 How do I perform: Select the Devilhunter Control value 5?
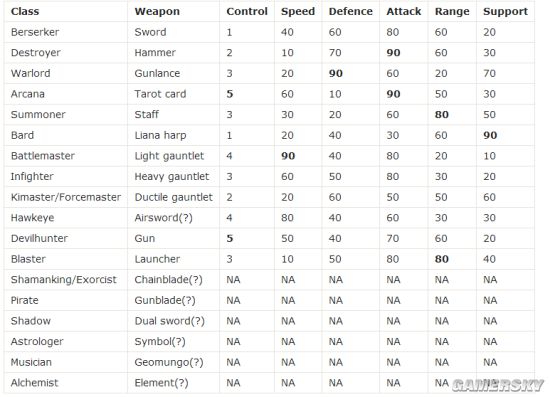(x=230, y=238)
